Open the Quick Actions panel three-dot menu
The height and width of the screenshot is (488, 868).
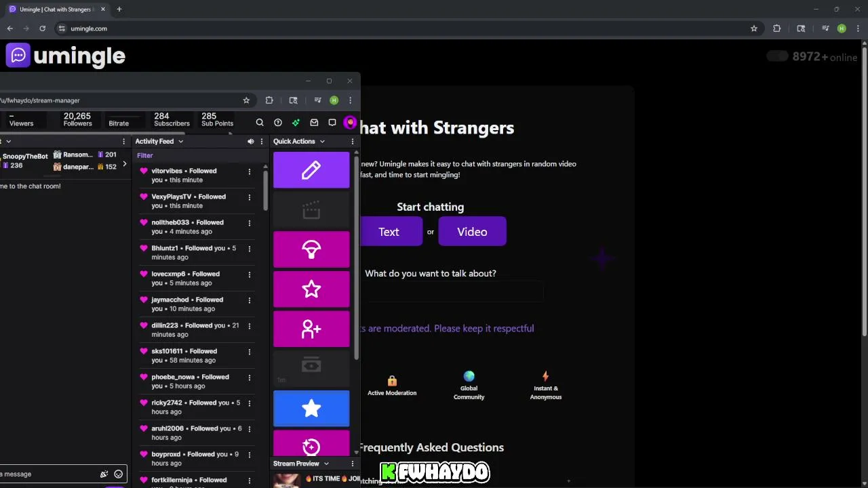coord(353,142)
